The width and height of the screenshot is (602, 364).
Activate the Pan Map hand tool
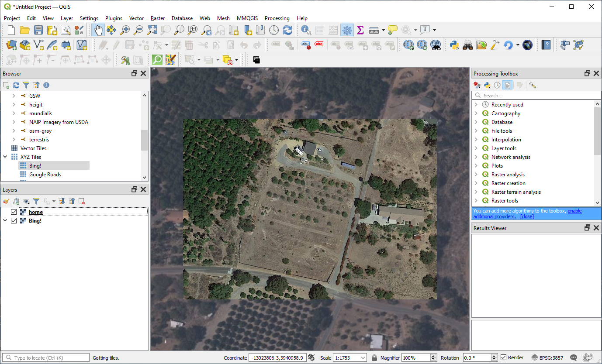[98, 30]
